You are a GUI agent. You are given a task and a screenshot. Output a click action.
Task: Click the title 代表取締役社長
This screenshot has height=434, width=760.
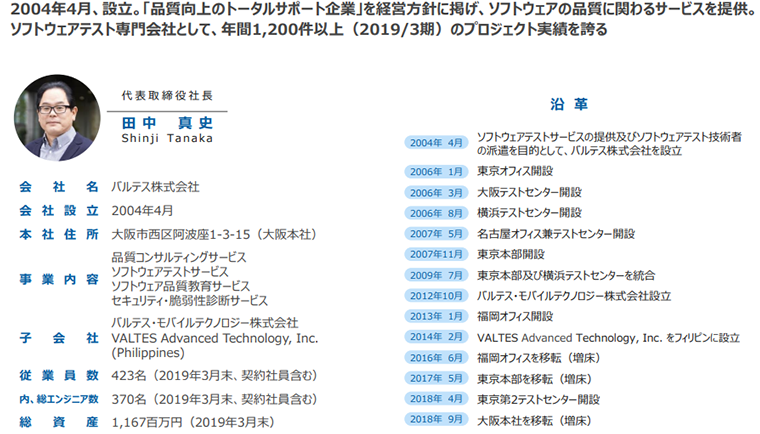167,96
